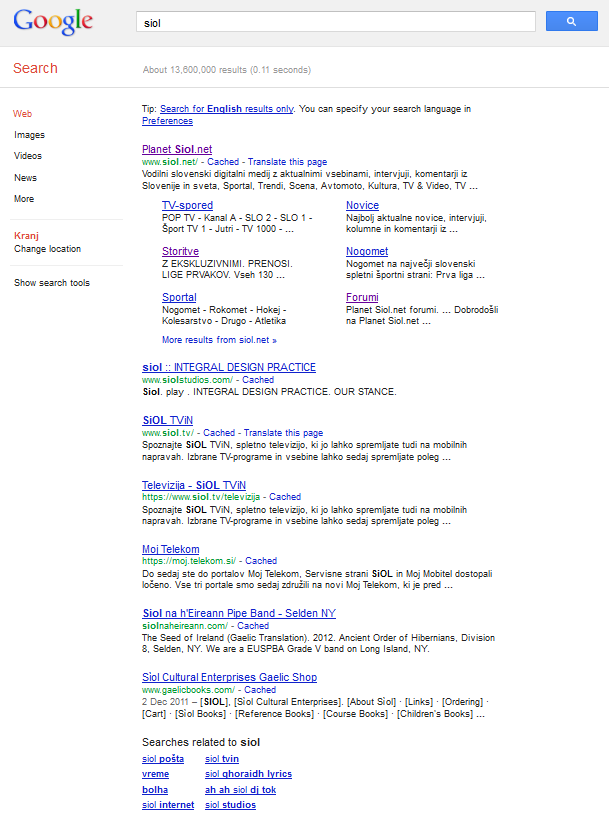Select Videos in the left sidebar

pyautogui.click(x=28, y=156)
